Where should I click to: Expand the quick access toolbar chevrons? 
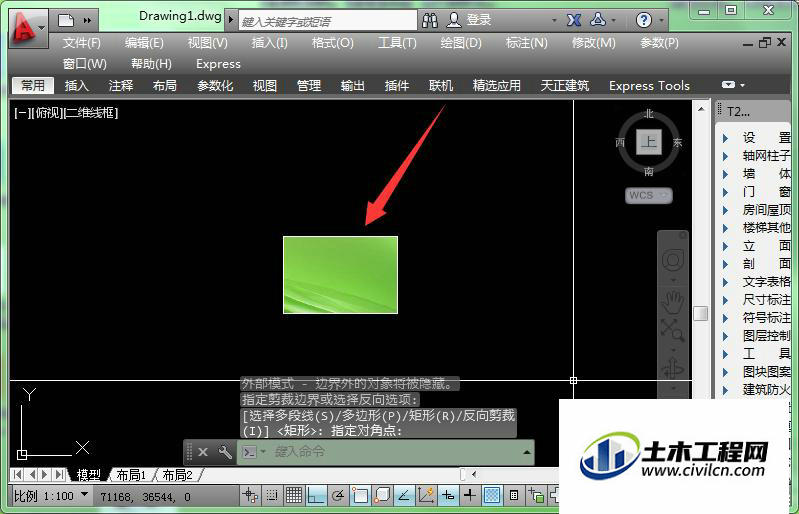[x=87, y=20]
